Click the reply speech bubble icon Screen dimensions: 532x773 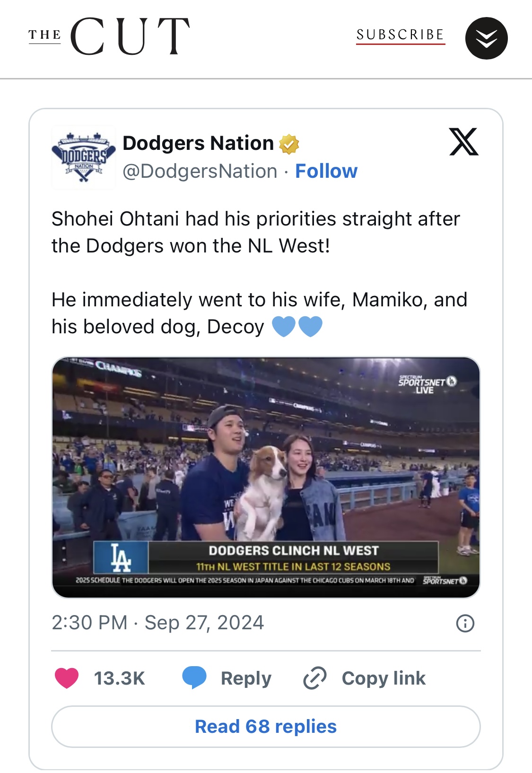[x=194, y=678]
